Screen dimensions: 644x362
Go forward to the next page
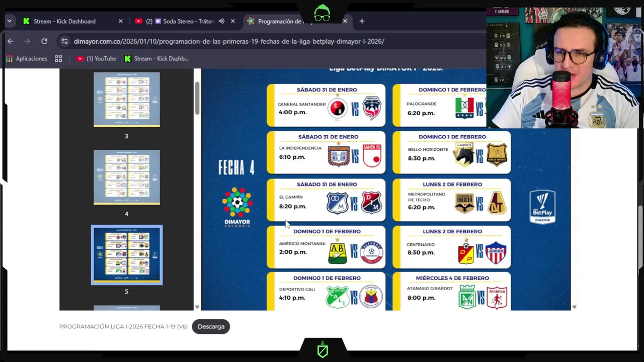click(27, 41)
